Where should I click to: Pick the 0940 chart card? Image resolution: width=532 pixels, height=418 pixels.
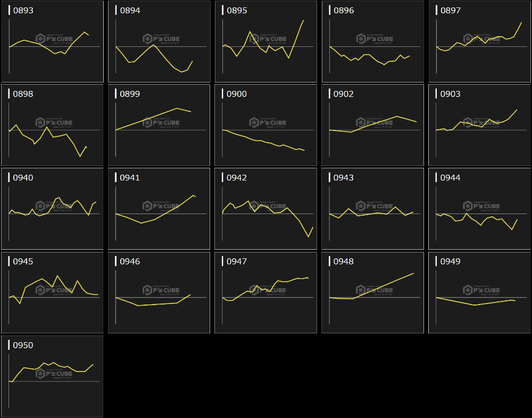coord(52,209)
